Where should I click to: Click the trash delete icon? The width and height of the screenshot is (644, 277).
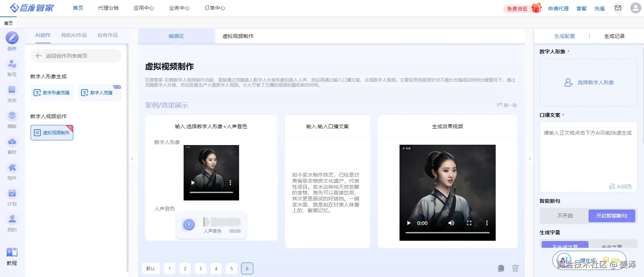[x=515, y=268]
